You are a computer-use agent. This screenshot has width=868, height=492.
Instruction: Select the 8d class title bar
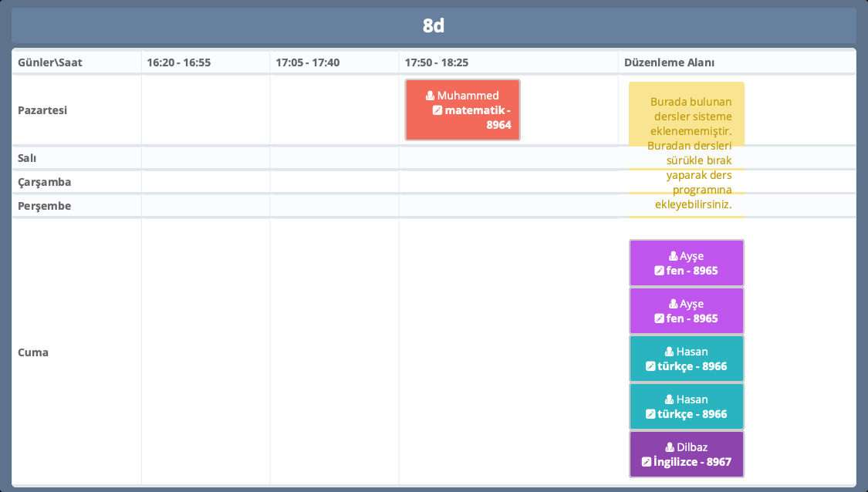[434, 25]
